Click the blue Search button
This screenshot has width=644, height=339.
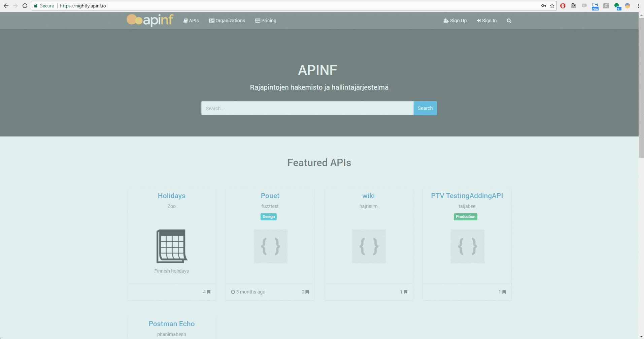425,108
